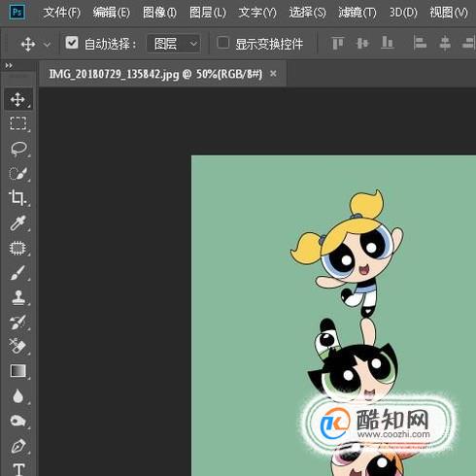Viewport: 476px width, 476px height.
Task: Click Align bottom edges icon
Action: point(387,43)
